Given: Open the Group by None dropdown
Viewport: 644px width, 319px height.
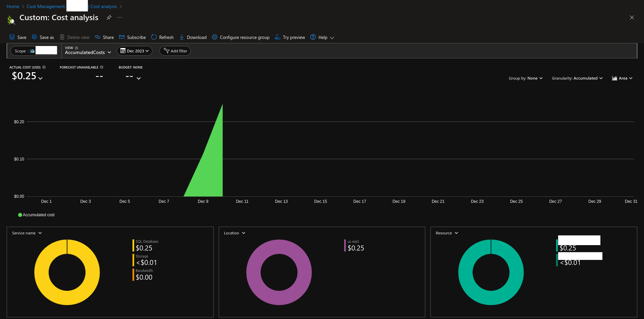Looking at the screenshot, I should (x=526, y=78).
